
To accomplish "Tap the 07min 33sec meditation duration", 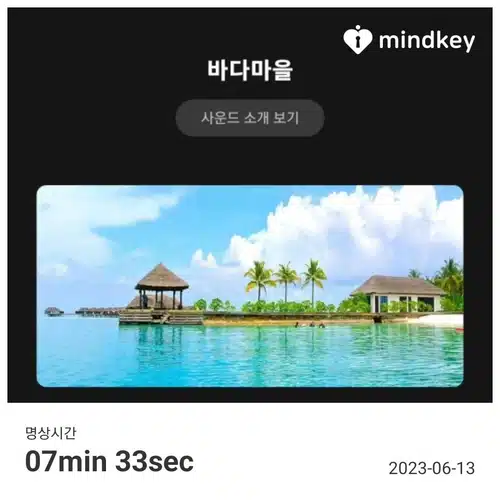I will tap(109, 462).
